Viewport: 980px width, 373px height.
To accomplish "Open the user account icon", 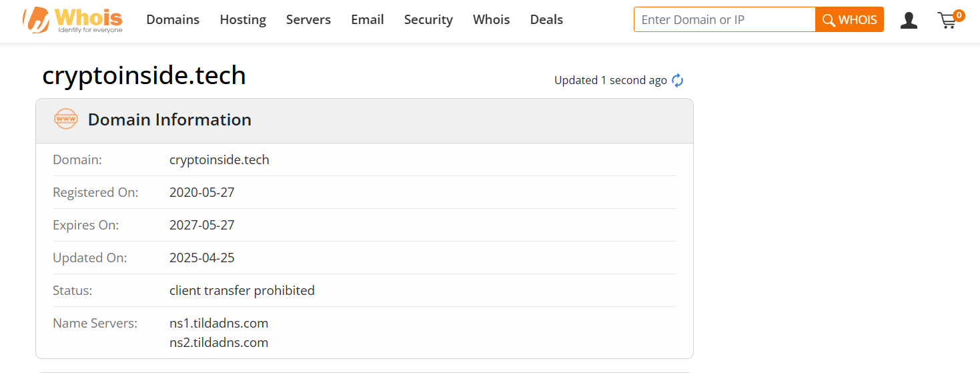I will [909, 21].
